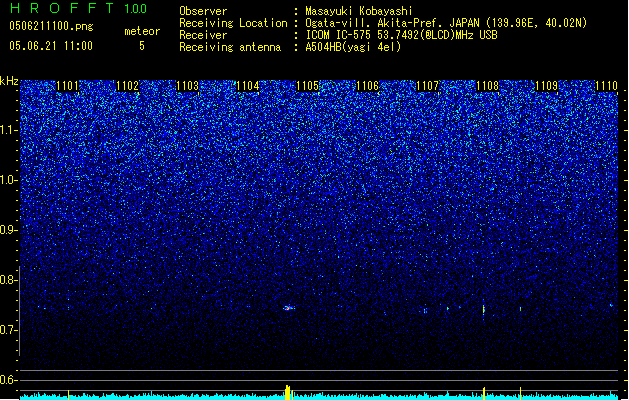The image size is (629, 400).
Task: Click time marker 1103
Action: pyautogui.click(x=187, y=86)
